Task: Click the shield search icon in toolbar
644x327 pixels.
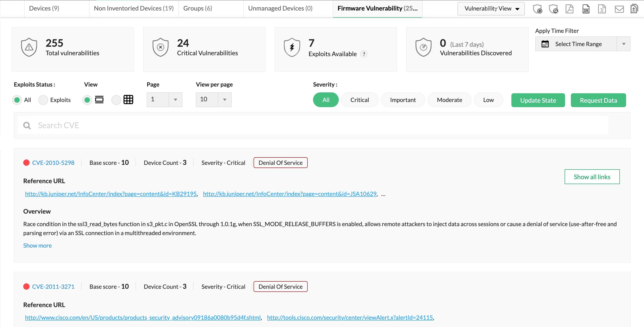Action: click(x=553, y=9)
